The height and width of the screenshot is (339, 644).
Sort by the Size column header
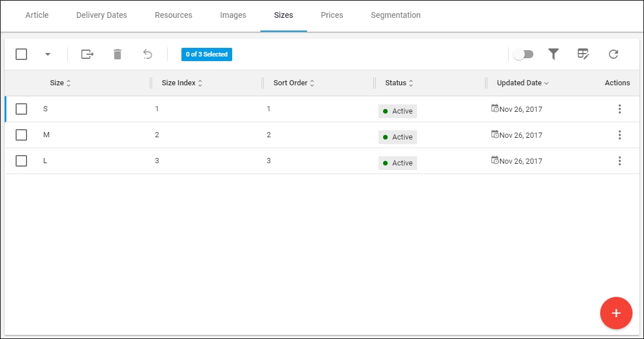point(60,82)
